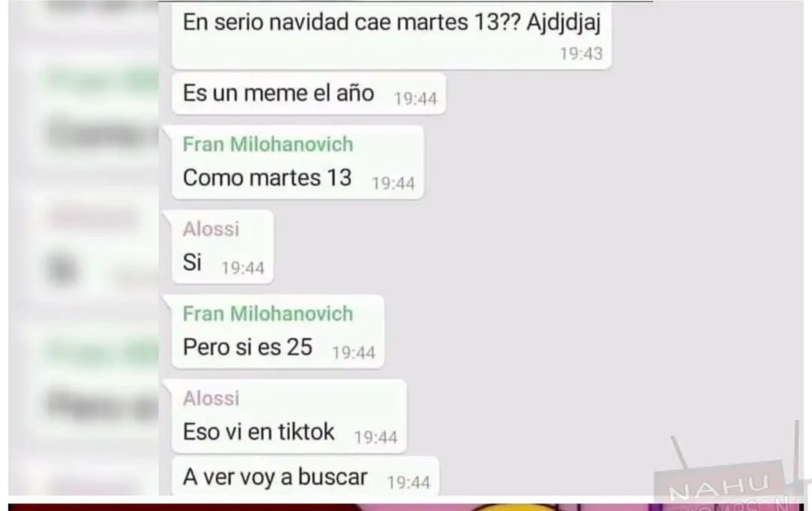Image resolution: width=812 pixels, height=511 pixels.
Task: Click the 19:43 timestamp on first message
Action: pyautogui.click(x=581, y=54)
